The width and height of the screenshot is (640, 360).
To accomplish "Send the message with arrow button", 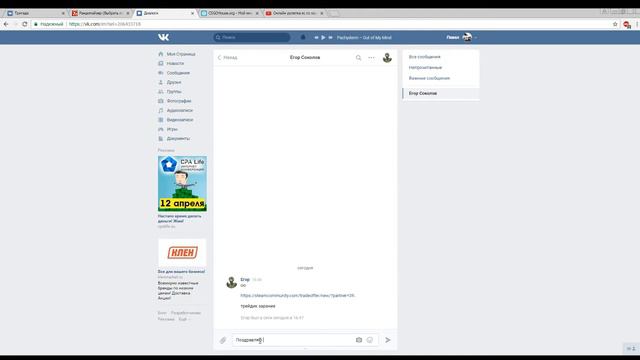I will [388, 340].
